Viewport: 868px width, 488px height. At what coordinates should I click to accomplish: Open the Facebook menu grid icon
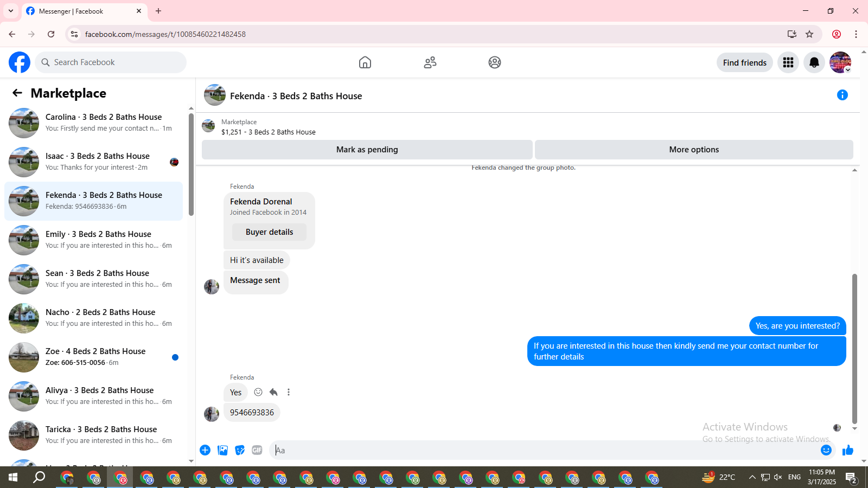pos(788,62)
